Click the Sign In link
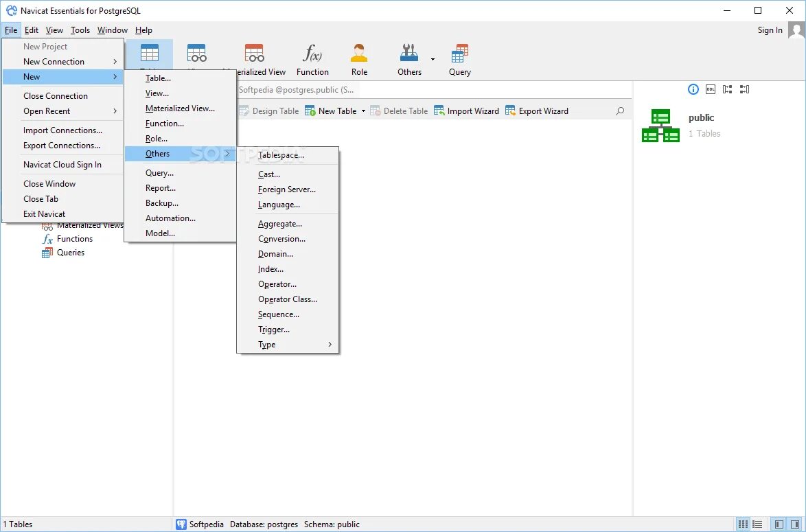This screenshot has width=806, height=532. tap(770, 30)
